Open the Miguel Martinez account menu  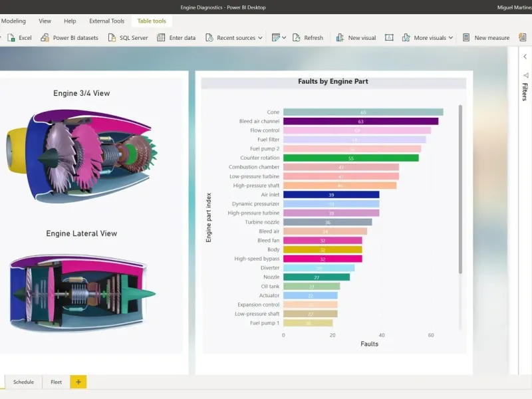coord(514,7)
